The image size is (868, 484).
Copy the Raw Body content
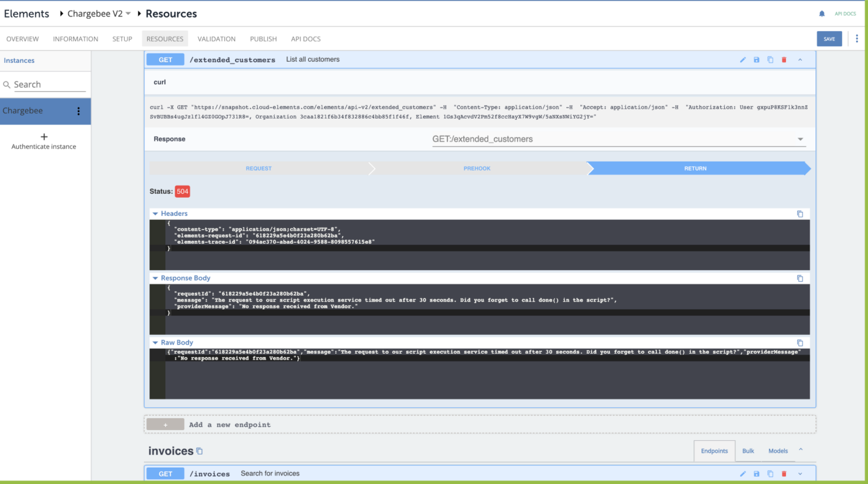point(800,343)
